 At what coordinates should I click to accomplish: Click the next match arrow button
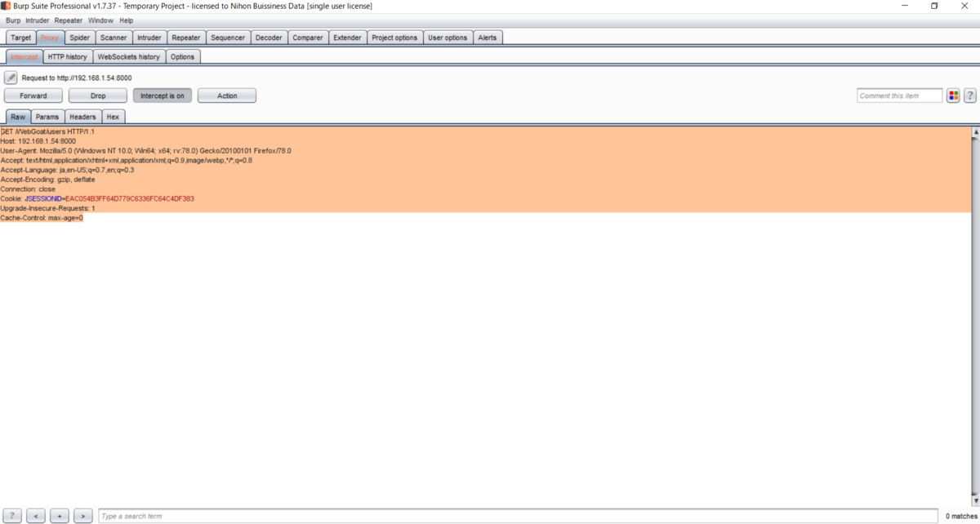(82, 516)
